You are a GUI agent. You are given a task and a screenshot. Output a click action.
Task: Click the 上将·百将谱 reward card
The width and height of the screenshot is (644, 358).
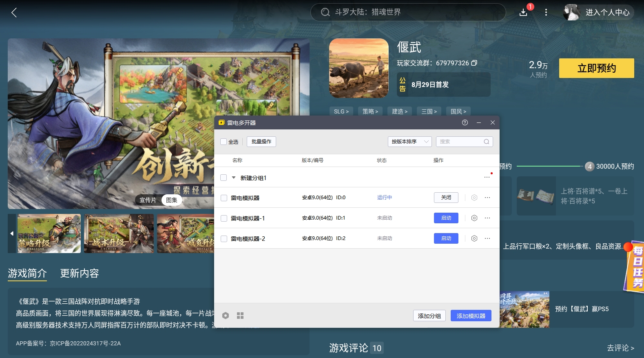pyautogui.click(x=575, y=196)
